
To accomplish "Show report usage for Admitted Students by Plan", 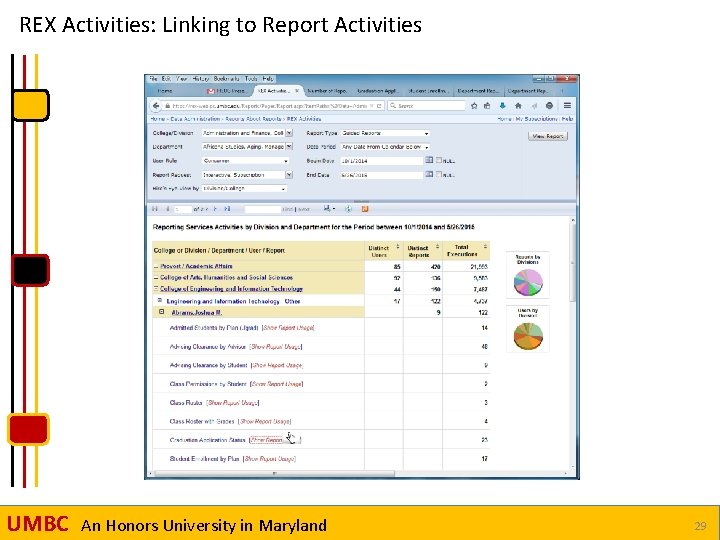I will (x=288, y=328).
